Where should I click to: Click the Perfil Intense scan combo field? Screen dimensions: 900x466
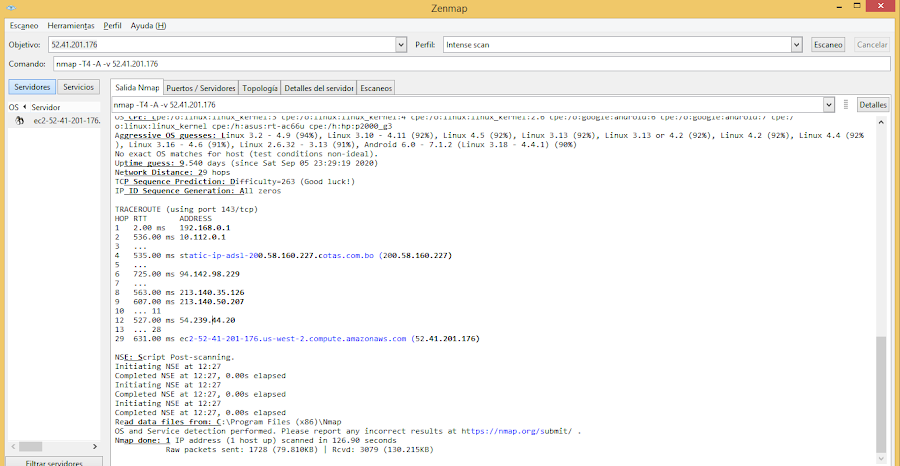pyautogui.click(x=617, y=45)
